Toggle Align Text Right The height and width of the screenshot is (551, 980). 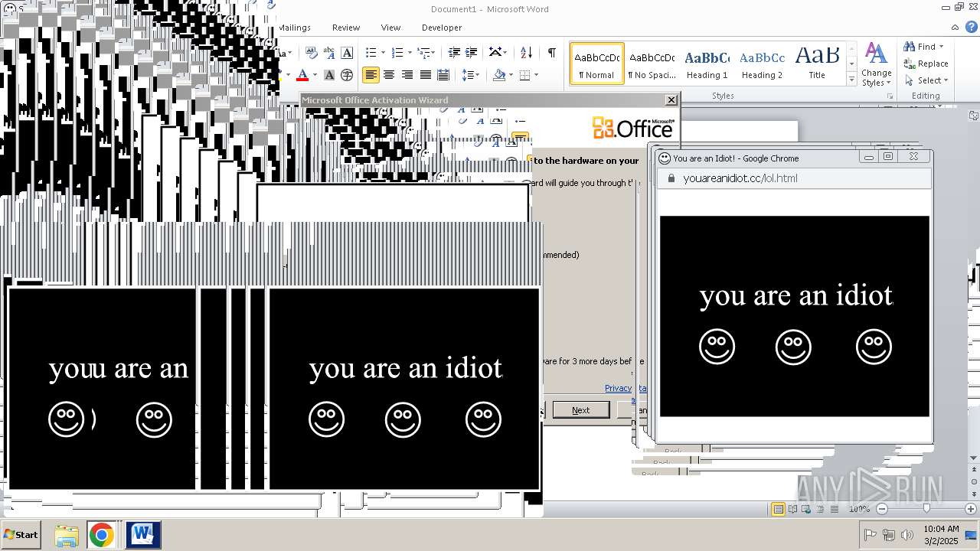[x=407, y=75]
